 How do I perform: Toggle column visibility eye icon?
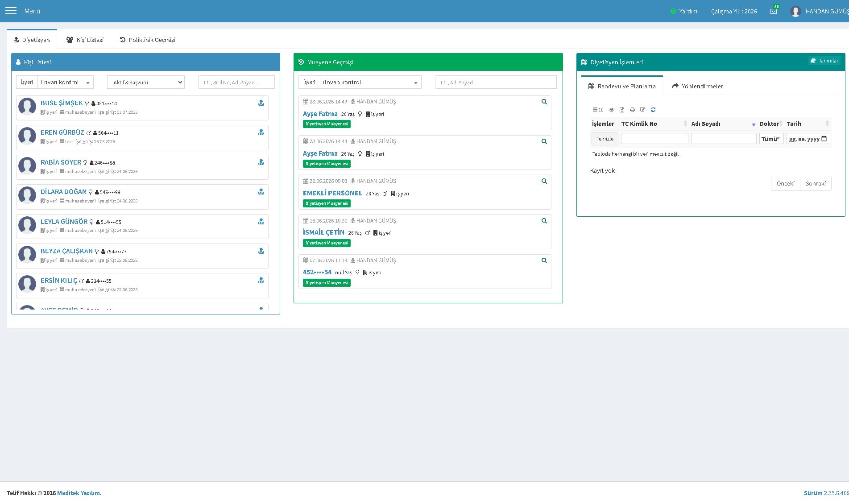pyautogui.click(x=612, y=110)
